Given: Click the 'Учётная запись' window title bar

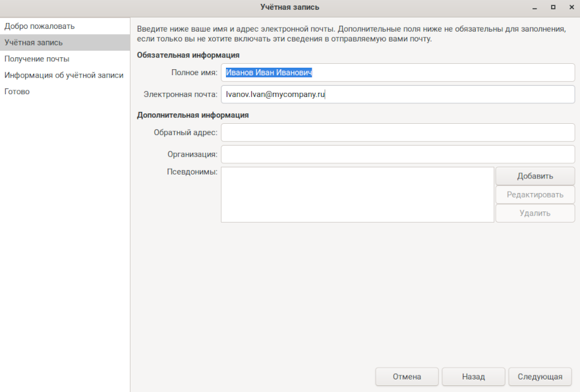Looking at the screenshot, I should click(x=290, y=7).
